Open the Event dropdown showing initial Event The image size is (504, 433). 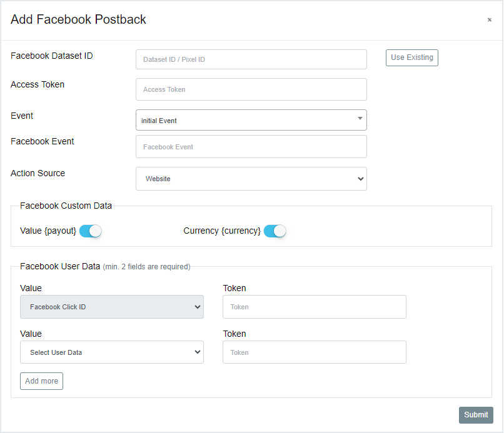(x=251, y=120)
